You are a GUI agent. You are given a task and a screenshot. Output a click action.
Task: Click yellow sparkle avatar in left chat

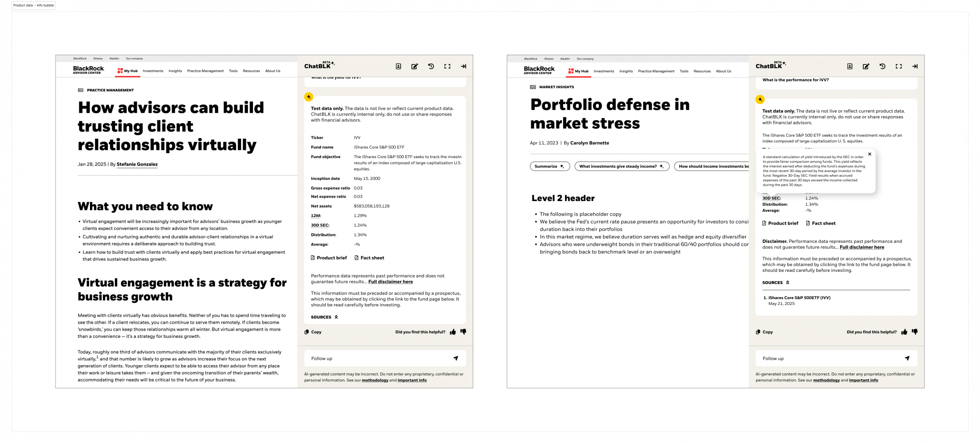click(309, 97)
